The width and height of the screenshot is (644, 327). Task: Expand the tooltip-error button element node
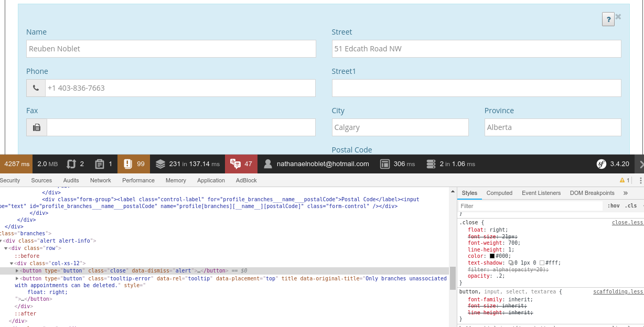[17, 278]
